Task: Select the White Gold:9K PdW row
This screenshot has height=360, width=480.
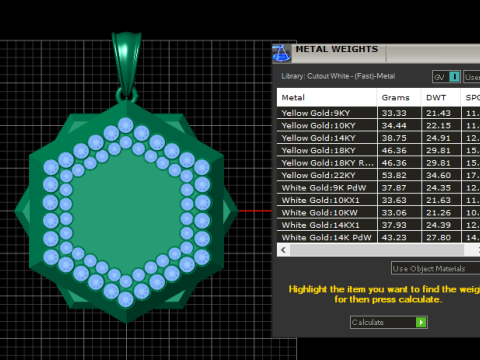Action: 378,188
